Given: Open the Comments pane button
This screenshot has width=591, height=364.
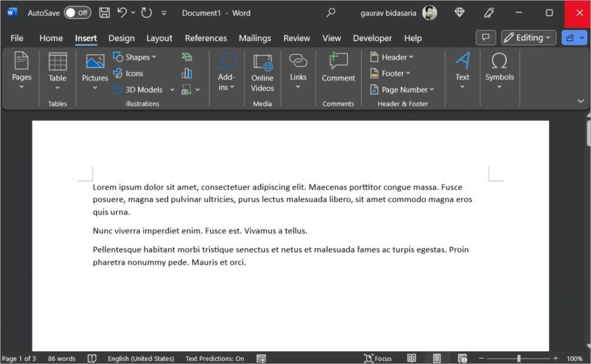Looking at the screenshot, I should (x=486, y=37).
